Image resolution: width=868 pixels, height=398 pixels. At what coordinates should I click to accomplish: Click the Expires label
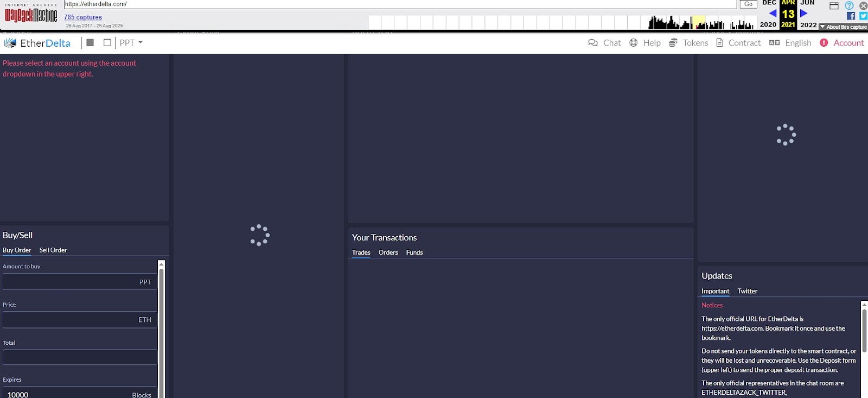(12, 380)
